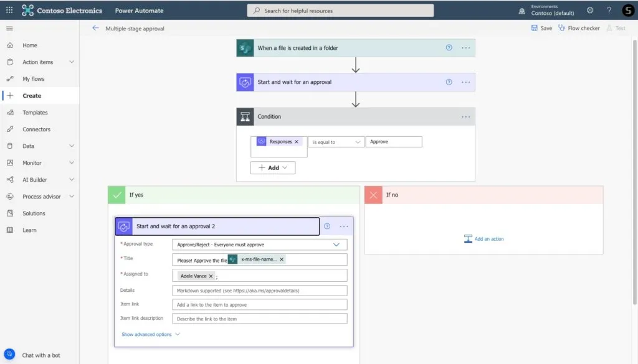The image size is (638, 364).
Task: Click the If no branch header
Action: pos(483,195)
